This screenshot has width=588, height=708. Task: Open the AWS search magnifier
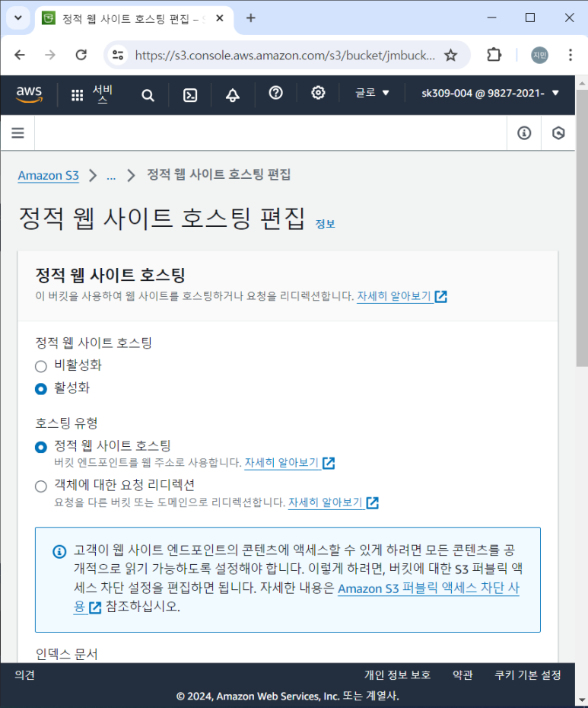[x=148, y=95]
